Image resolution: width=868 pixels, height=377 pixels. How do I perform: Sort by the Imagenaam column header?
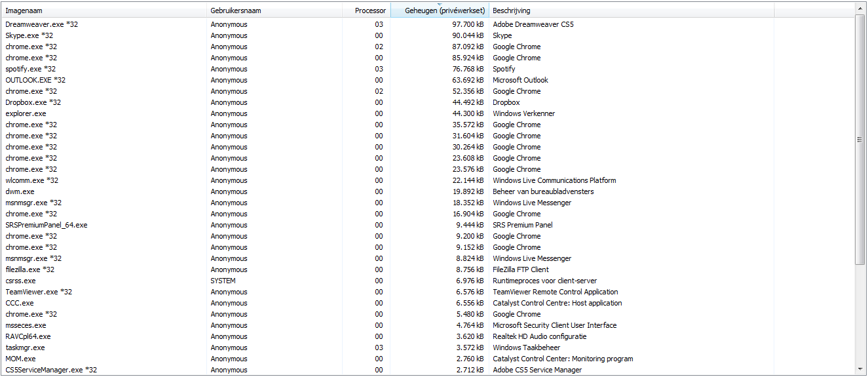(104, 10)
